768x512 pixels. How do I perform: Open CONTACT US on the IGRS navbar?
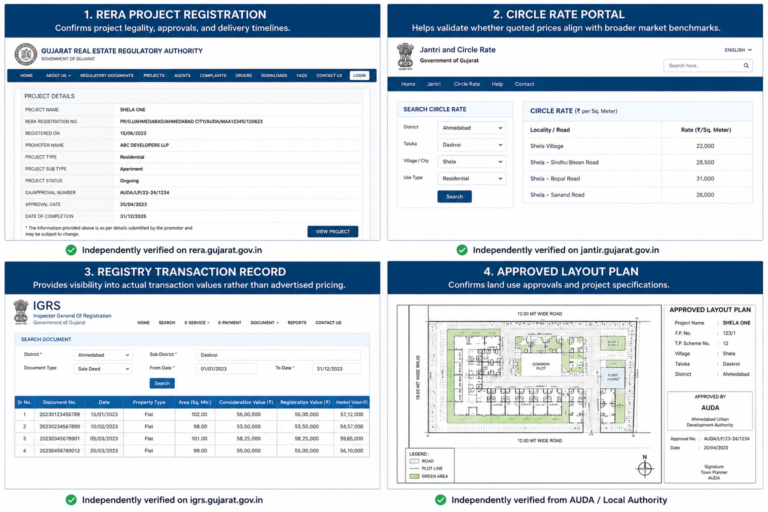point(328,323)
